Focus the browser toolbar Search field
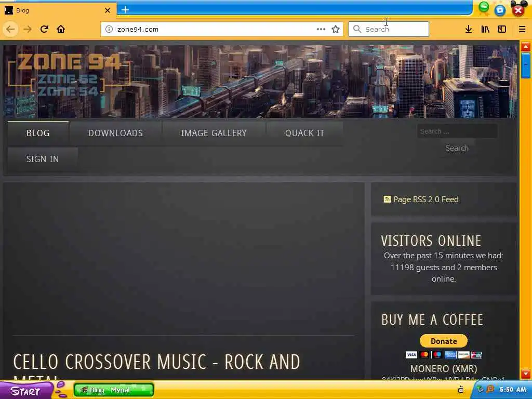The height and width of the screenshot is (399, 532). 389,29
